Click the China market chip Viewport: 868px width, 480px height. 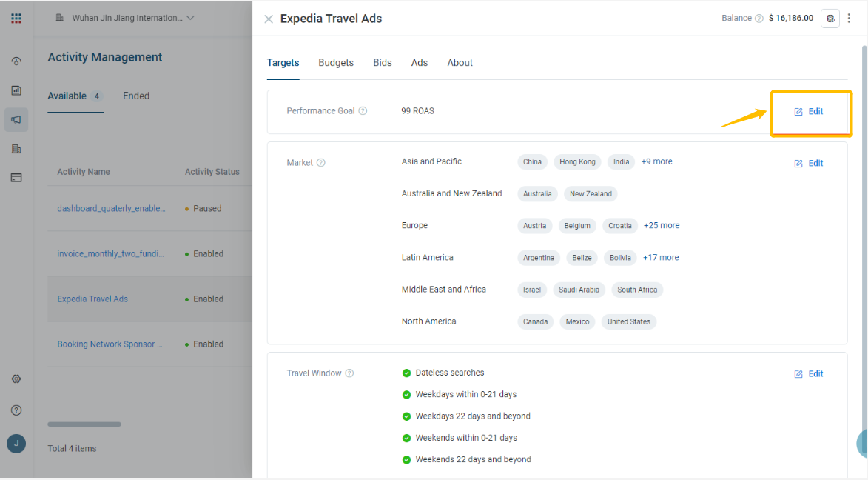[x=532, y=161]
